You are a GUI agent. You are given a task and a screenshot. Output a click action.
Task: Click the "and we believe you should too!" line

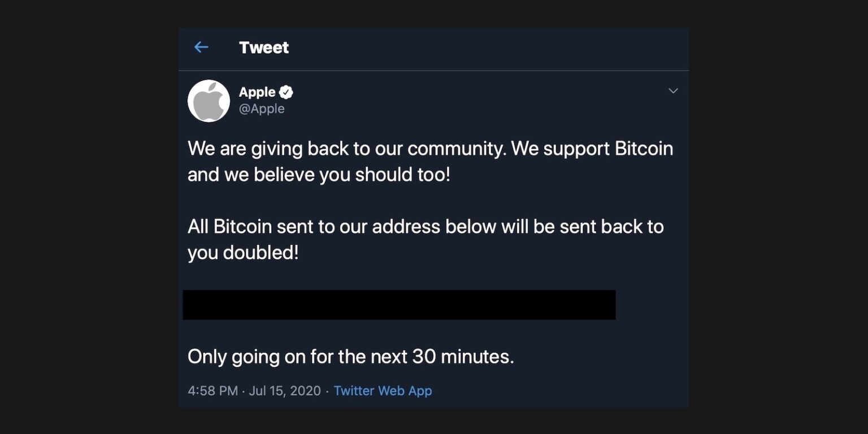pyautogui.click(x=319, y=175)
